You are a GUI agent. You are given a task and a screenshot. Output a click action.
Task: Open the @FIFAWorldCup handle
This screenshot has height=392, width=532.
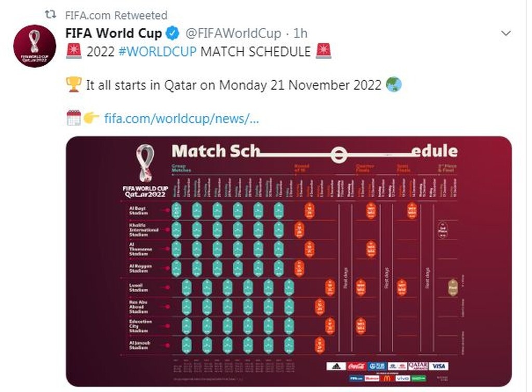234,34
